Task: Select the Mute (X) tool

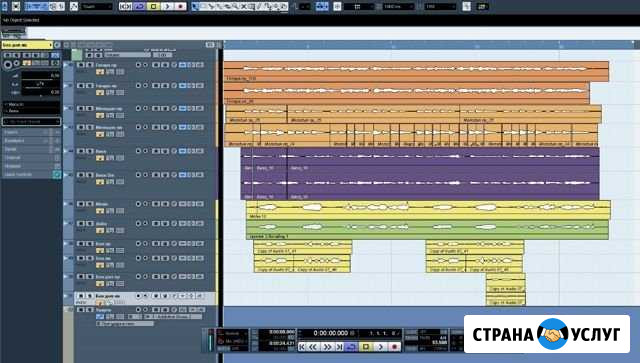Action: point(244,7)
